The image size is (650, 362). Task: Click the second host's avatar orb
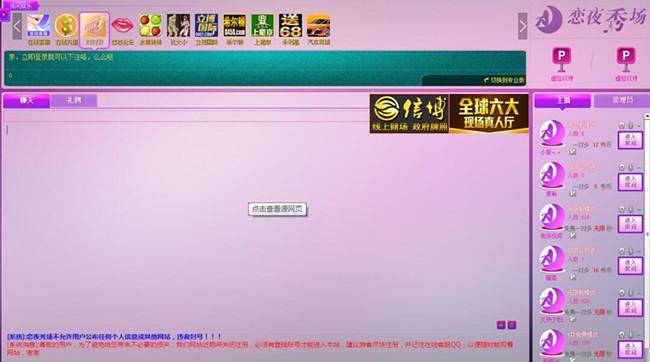(x=552, y=175)
